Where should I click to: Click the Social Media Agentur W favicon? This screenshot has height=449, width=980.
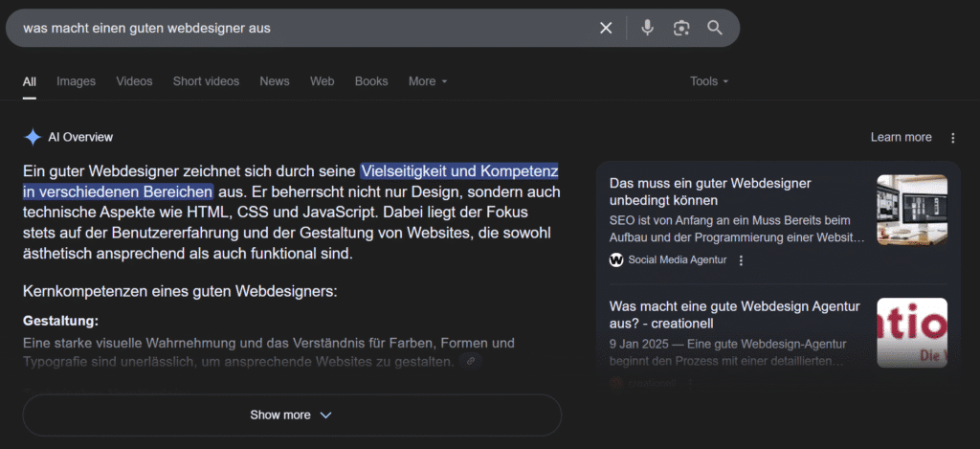point(616,260)
